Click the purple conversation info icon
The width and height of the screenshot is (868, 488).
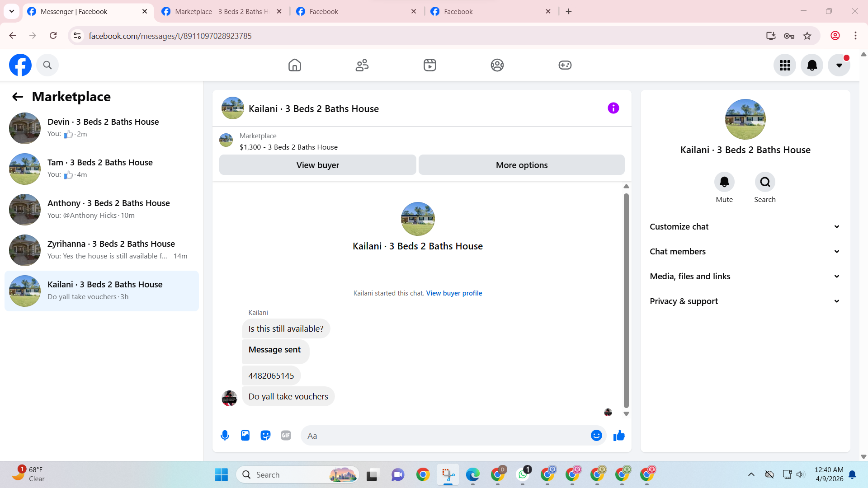(x=613, y=108)
